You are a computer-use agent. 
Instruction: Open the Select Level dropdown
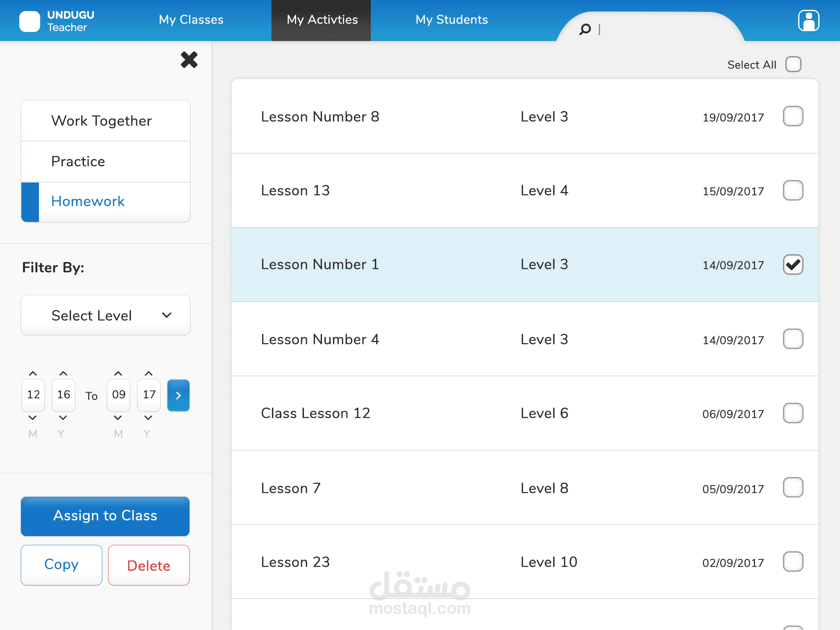tap(105, 315)
